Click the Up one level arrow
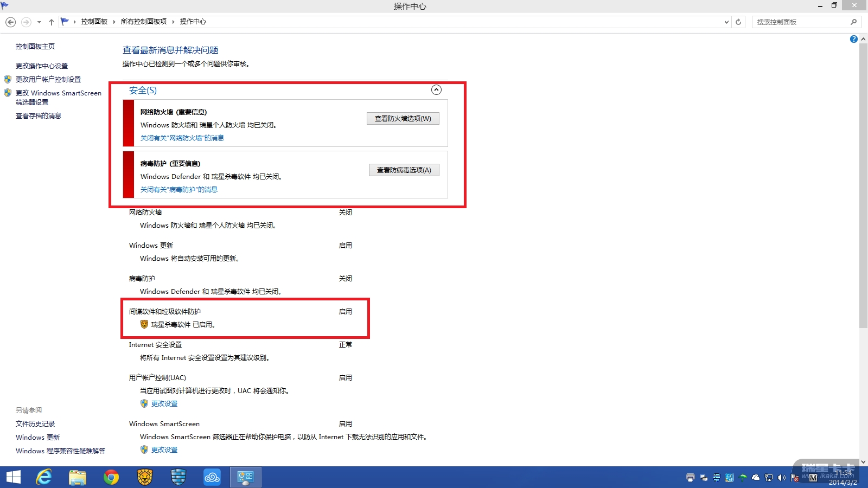868x488 pixels. pyautogui.click(x=52, y=22)
